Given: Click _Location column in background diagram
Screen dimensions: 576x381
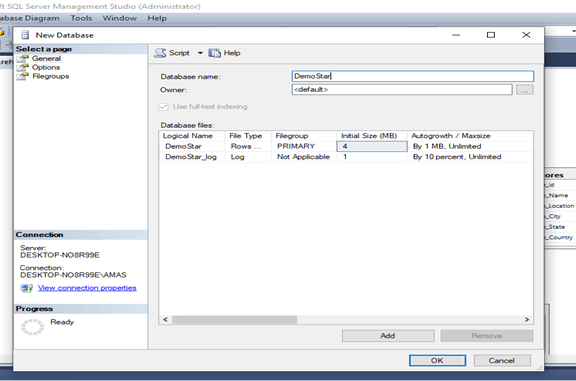Looking at the screenshot, I should pyautogui.click(x=560, y=206).
